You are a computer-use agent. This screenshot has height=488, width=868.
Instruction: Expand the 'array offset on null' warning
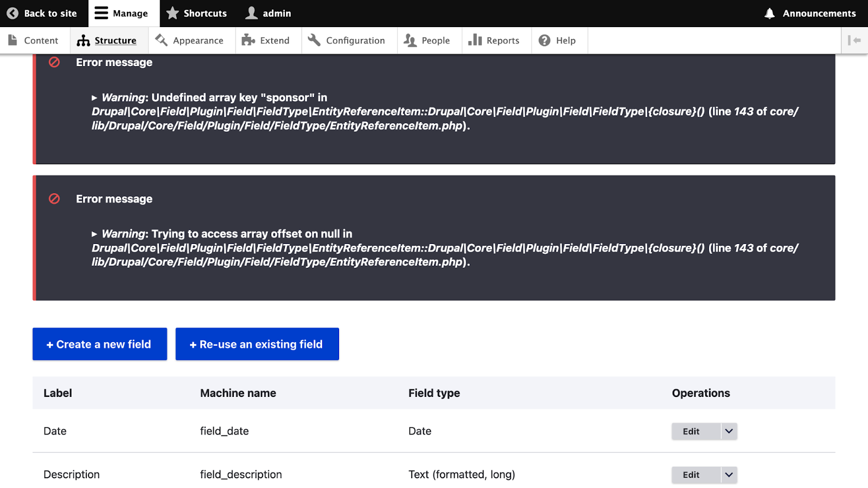pyautogui.click(x=94, y=234)
